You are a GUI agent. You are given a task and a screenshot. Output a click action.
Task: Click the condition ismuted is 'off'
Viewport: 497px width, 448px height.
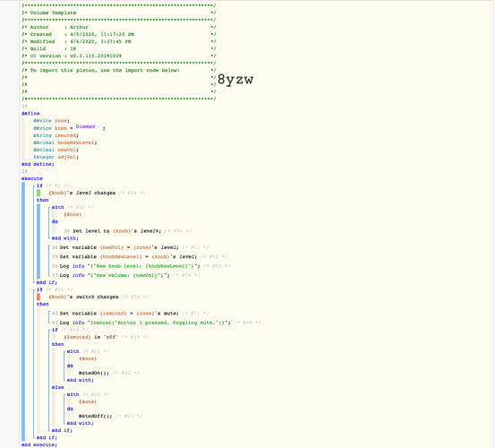click(x=90, y=337)
